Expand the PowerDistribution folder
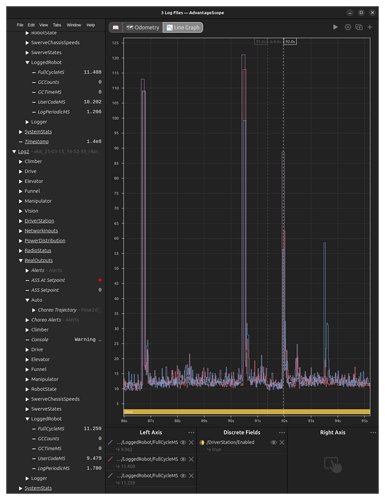 click(x=21, y=241)
